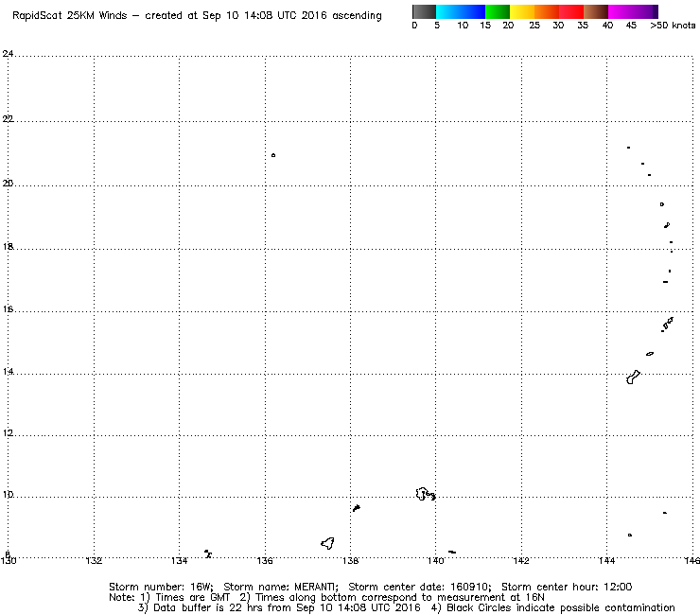This screenshot has width=700, height=615.
Task: Click the latitude label 24
Action: [8, 54]
